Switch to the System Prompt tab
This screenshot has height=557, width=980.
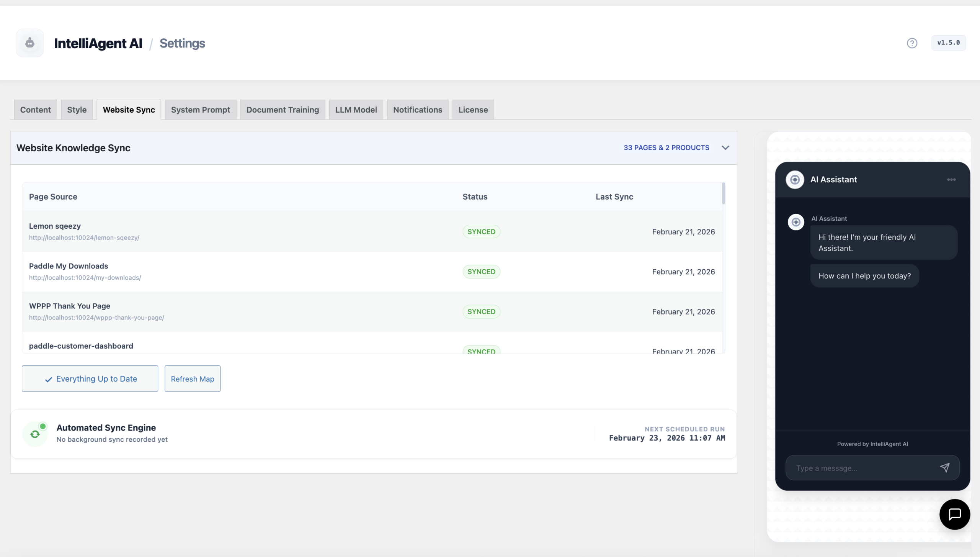(x=201, y=110)
